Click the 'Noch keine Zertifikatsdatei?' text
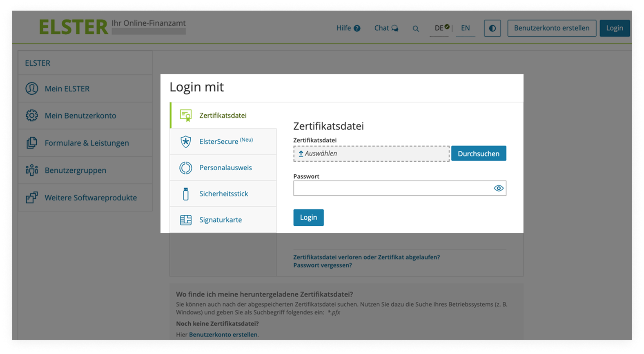The image size is (644, 354). (217, 324)
